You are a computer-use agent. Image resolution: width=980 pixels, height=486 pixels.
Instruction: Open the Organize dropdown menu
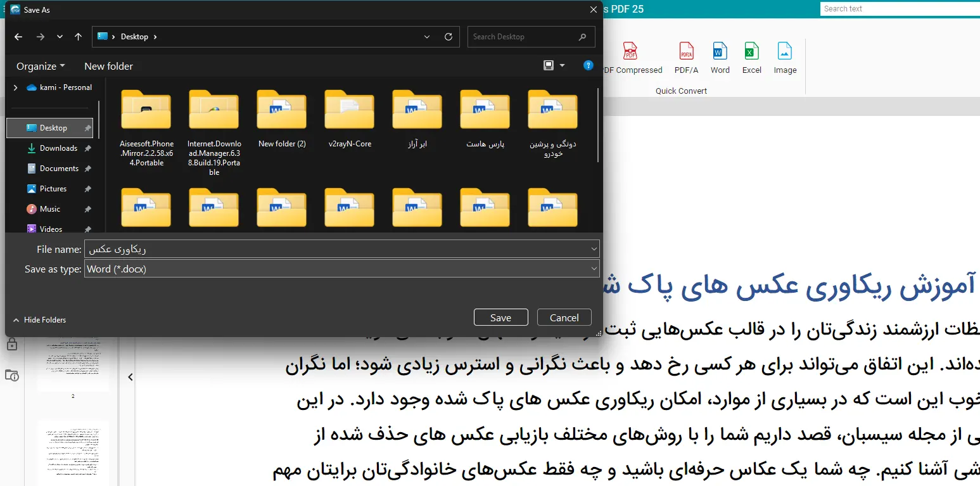[41, 66]
